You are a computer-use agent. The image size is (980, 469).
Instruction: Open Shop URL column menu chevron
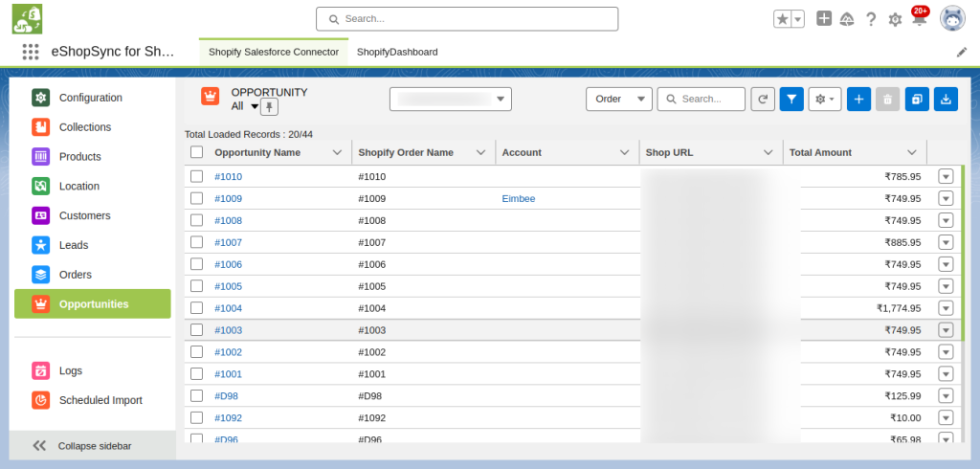pos(768,152)
